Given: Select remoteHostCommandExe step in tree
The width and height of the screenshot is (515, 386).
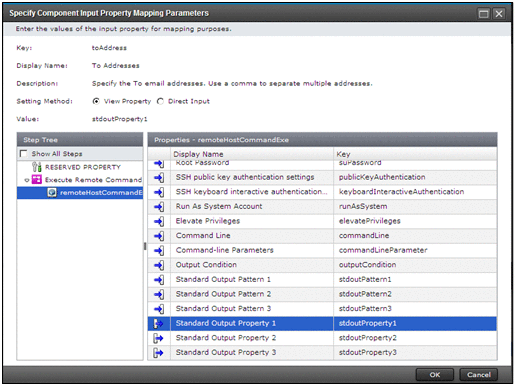Looking at the screenshot, I should tap(80, 193).
